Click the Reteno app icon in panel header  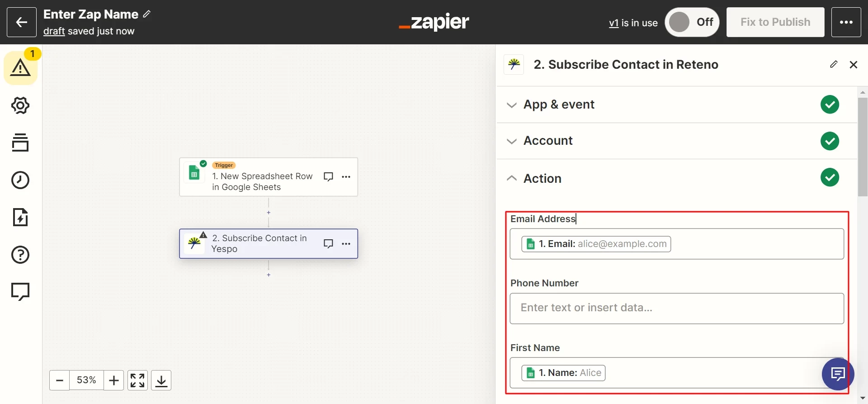point(514,65)
